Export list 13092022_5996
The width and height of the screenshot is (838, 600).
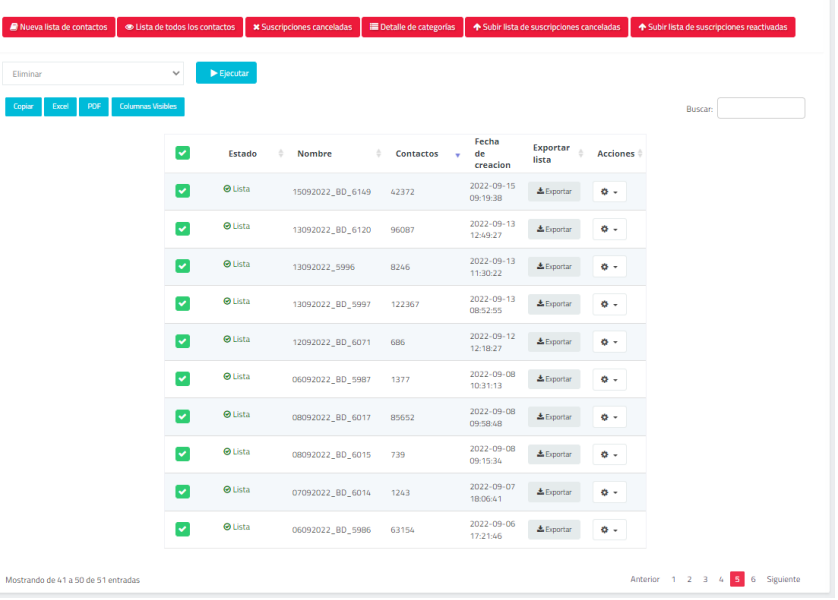[x=554, y=267]
